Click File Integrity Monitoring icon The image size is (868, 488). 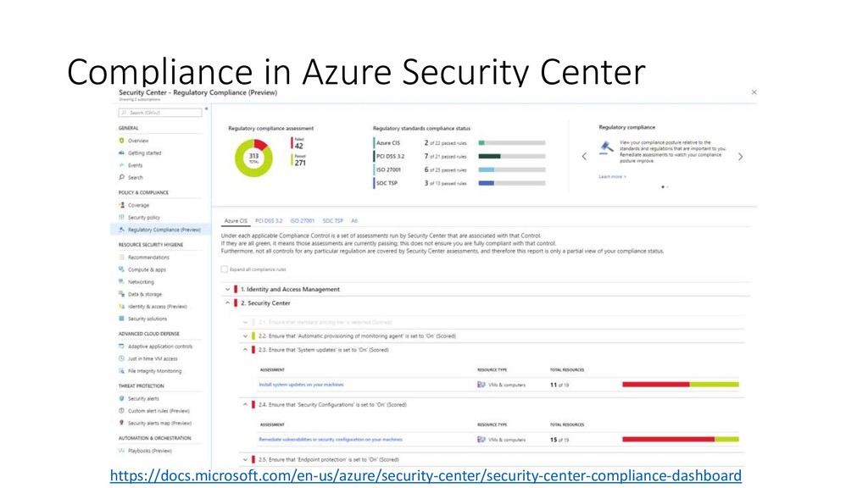tap(122, 371)
